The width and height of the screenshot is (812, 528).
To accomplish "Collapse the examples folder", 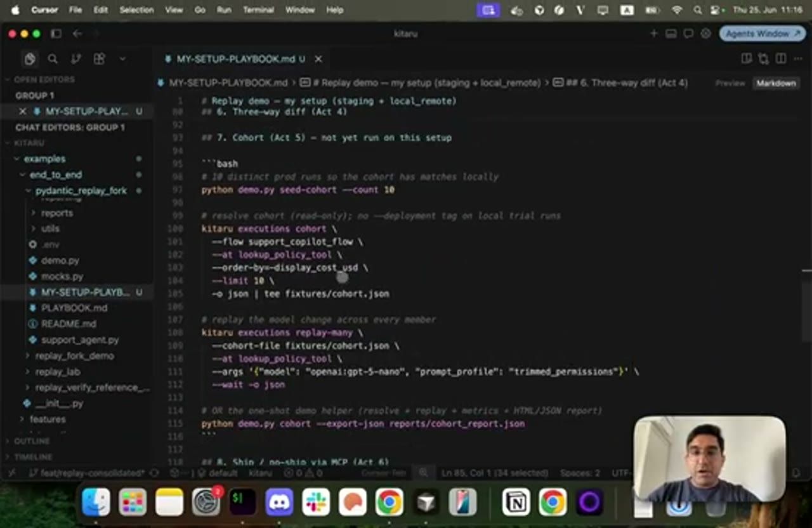I will point(44,159).
